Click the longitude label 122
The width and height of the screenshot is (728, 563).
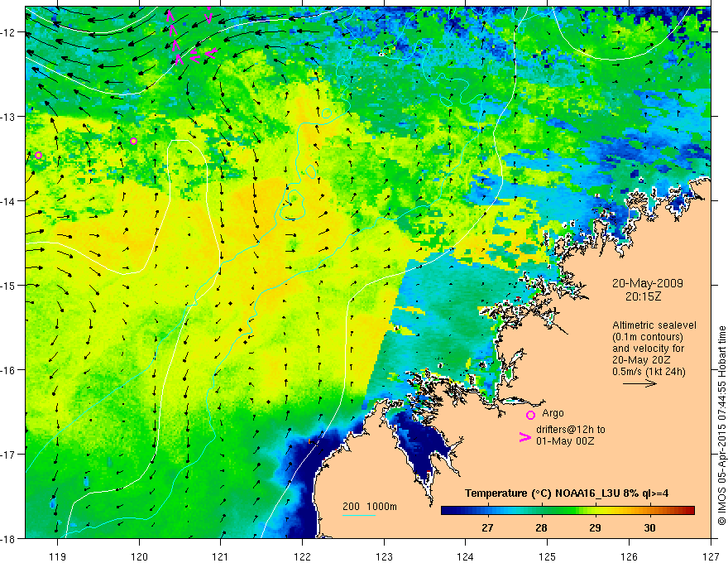tap(302, 556)
